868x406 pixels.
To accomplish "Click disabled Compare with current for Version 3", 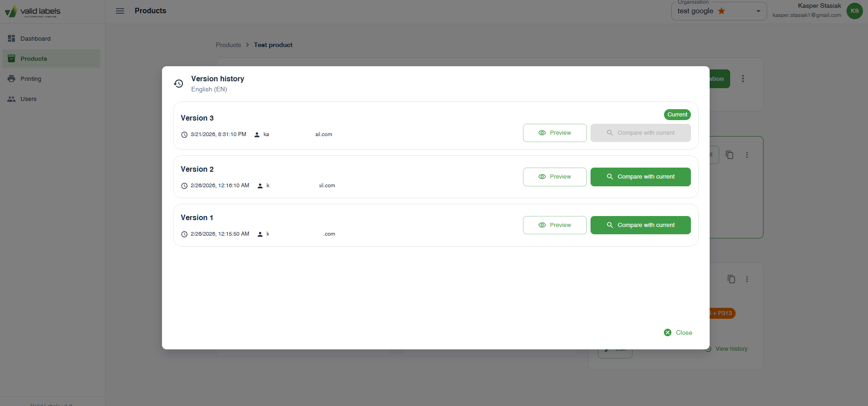I will (x=640, y=133).
